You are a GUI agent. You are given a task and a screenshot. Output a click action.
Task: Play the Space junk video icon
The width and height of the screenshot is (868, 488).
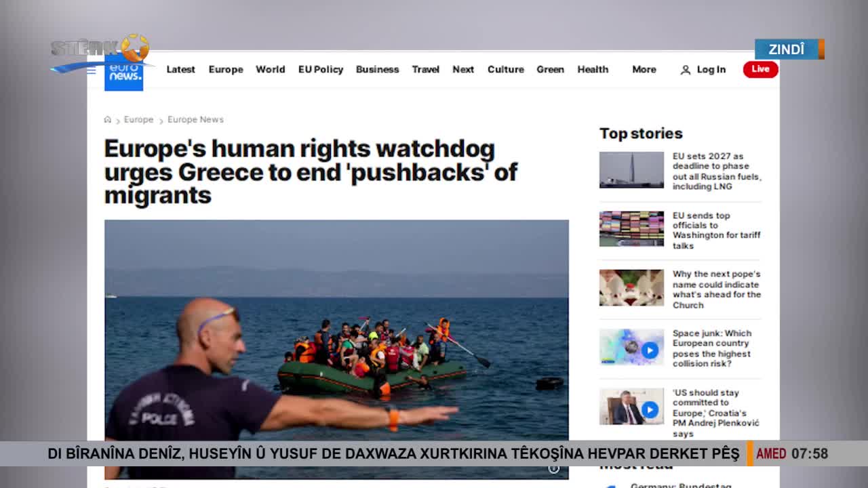tap(650, 350)
